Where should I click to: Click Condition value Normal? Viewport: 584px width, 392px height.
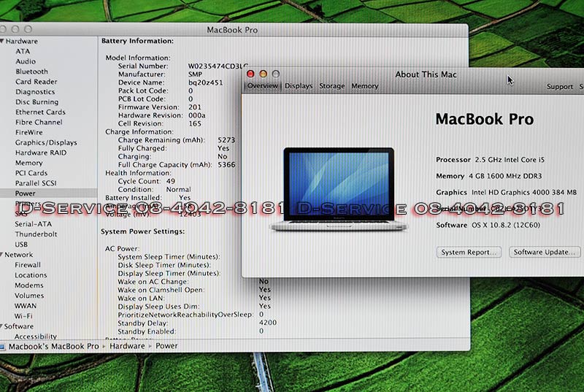point(178,190)
